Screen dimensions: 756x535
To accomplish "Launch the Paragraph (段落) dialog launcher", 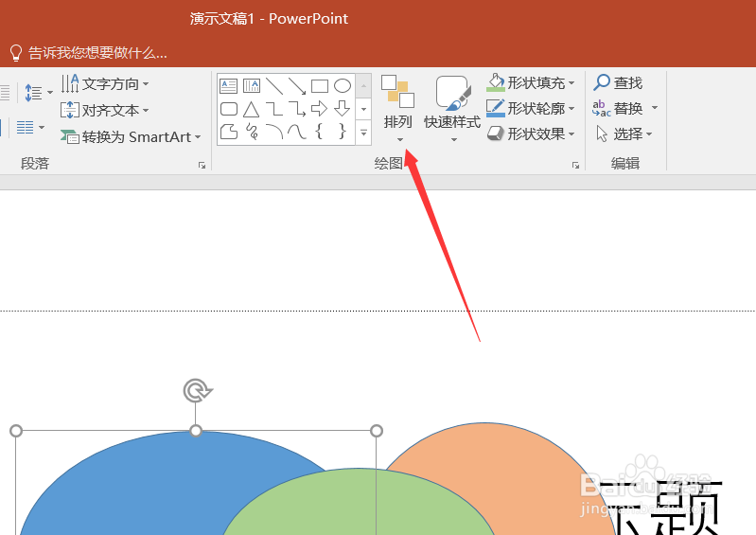I will [x=202, y=166].
